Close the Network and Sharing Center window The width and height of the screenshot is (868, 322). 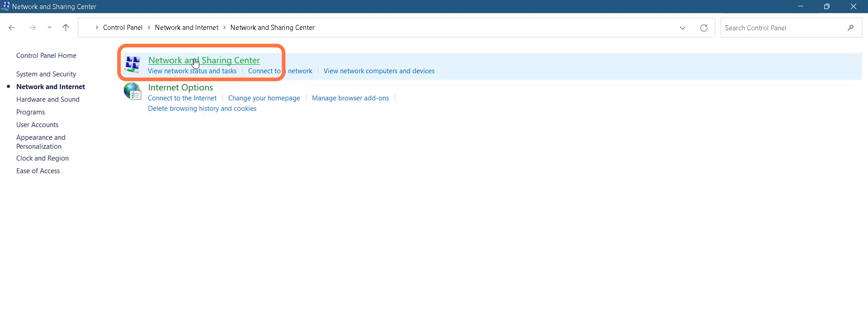(x=854, y=6)
